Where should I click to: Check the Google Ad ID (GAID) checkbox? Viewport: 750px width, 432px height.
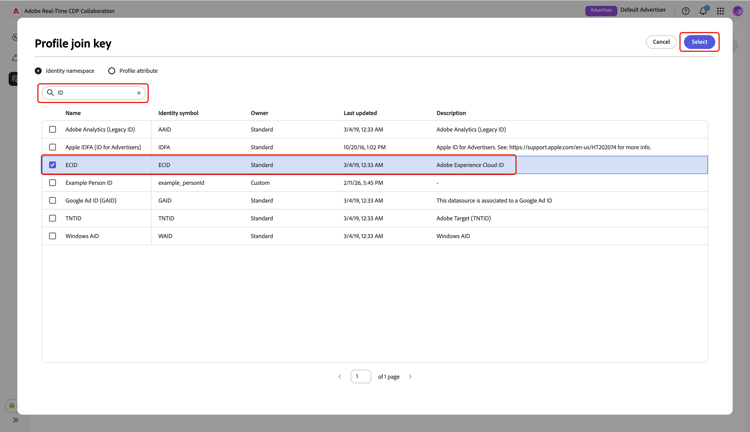point(53,200)
